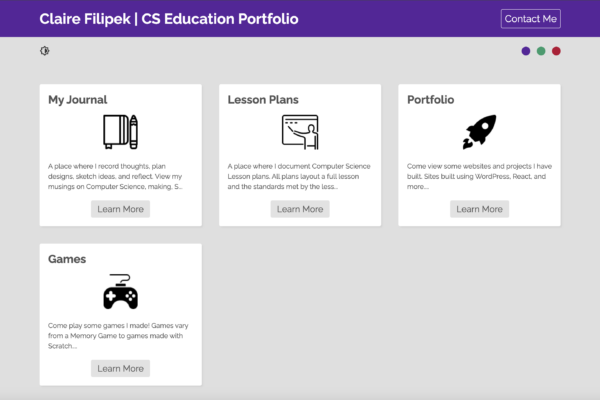Click the Games card description text
The width and height of the screenshot is (600, 400).
coord(118,336)
